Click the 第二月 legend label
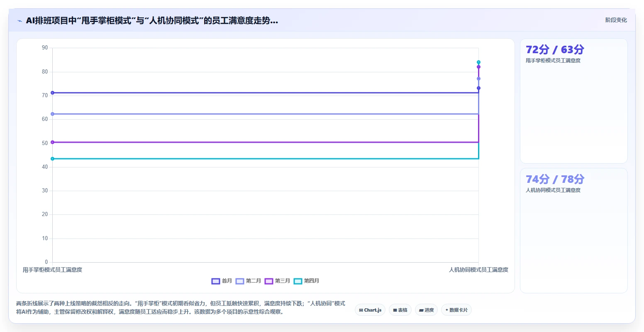This screenshot has width=644, height=332. 254,281
